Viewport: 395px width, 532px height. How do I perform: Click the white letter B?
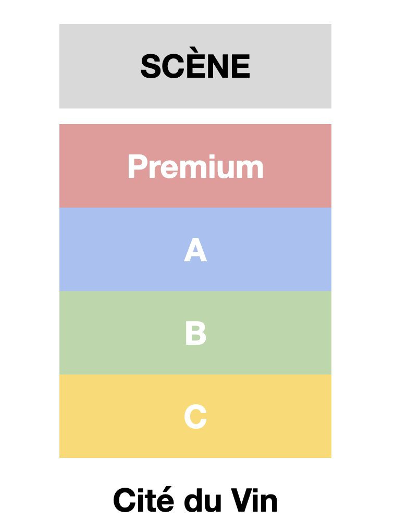pyautogui.click(x=195, y=334)
